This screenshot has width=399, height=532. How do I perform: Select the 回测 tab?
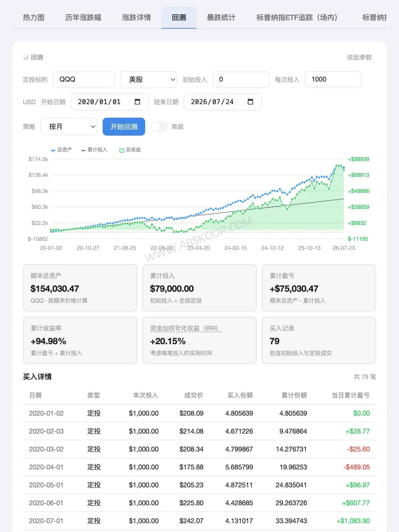tap(179, 18)
